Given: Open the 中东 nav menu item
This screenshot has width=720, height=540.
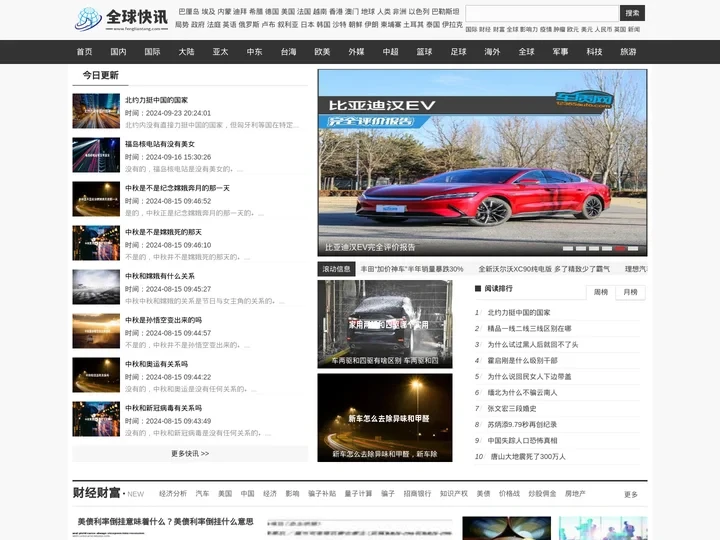Looking at the screenshot, I should tap(254, 52).
